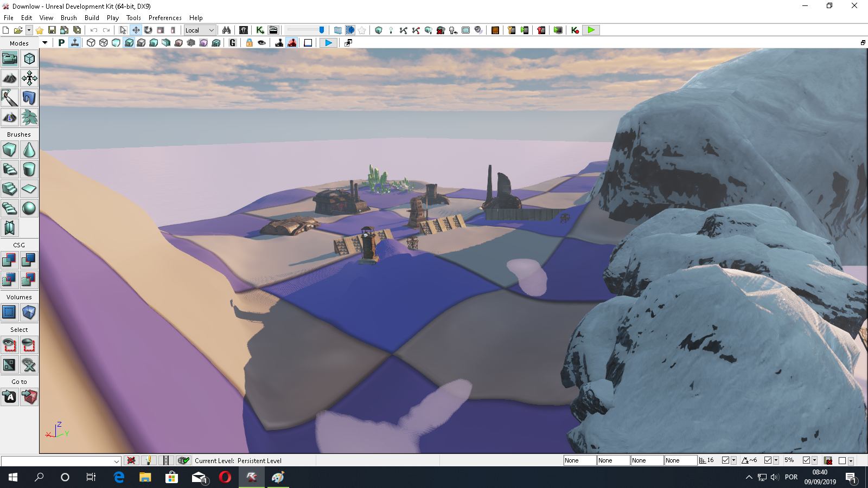Open the Preferences menu

pos(165,18)
